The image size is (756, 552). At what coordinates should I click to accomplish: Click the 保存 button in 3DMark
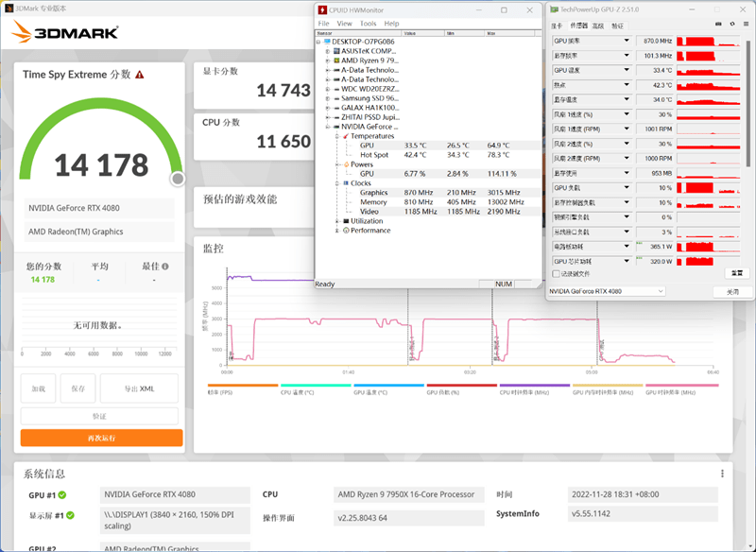click(78, 388)
